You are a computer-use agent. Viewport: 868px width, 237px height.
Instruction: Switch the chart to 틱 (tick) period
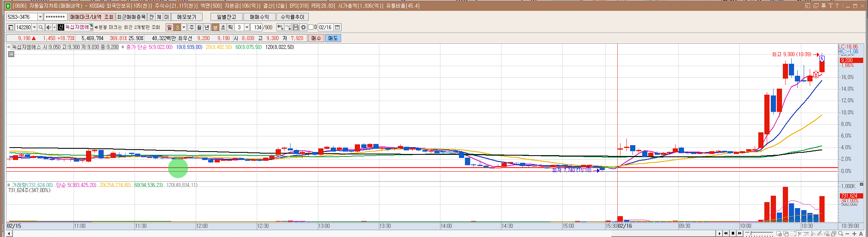pyautogui.click(x=230, y=27)
